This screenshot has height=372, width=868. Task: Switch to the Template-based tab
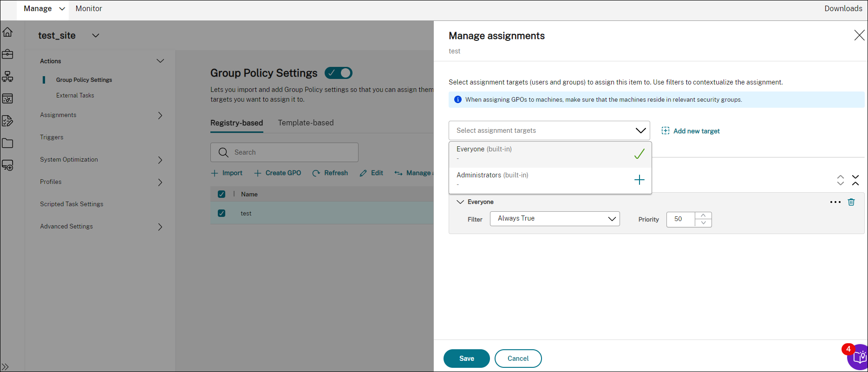(306, 123)
